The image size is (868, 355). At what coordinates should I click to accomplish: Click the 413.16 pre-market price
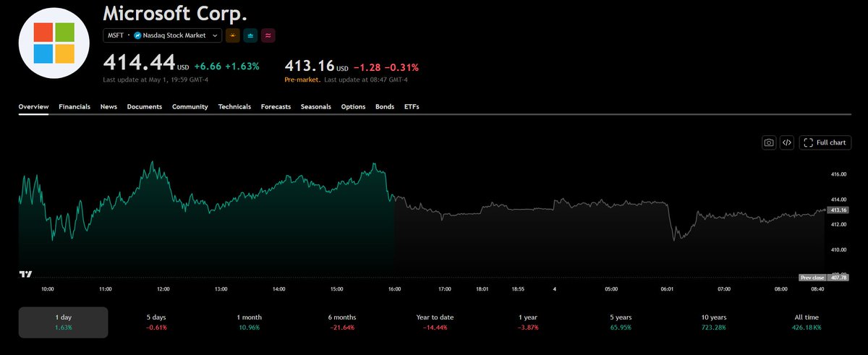tap(310, 67)
